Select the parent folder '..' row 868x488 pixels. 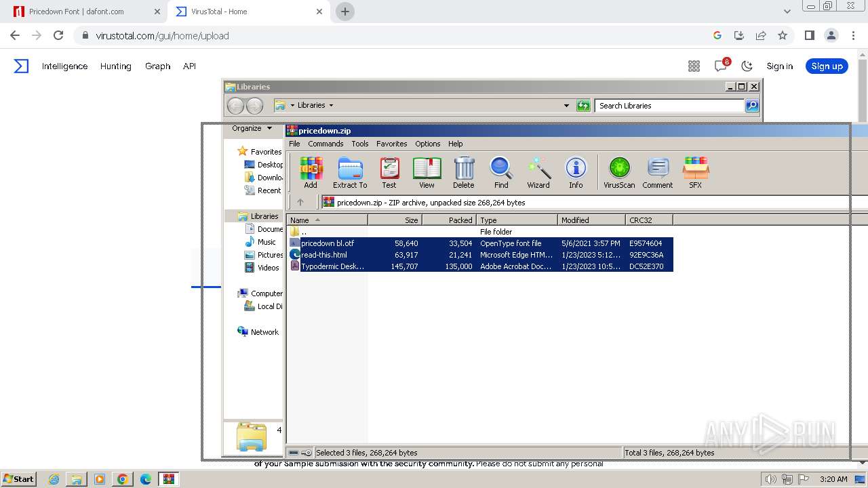[481, 232]
